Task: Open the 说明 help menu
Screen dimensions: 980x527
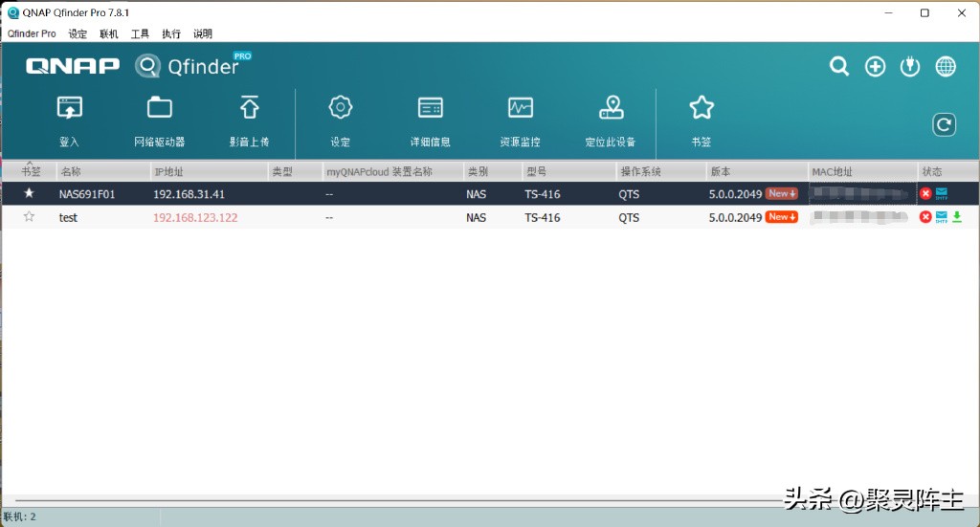Action: pos(203,33)
